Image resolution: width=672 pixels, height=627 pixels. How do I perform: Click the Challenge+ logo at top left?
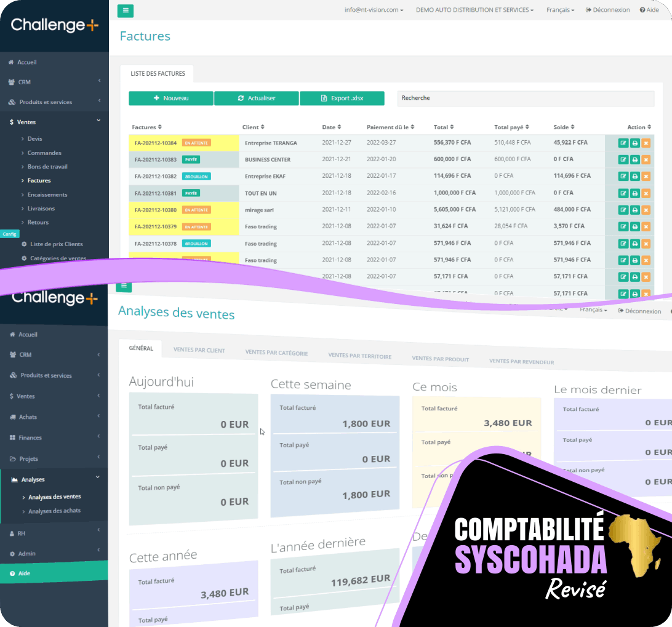pyautogui.click(x=54, y=25)
